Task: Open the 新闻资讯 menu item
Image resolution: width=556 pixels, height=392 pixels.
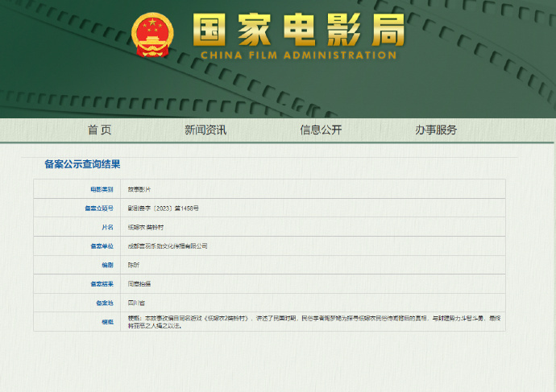Action: pyautogui.click(x=205, y=130)
